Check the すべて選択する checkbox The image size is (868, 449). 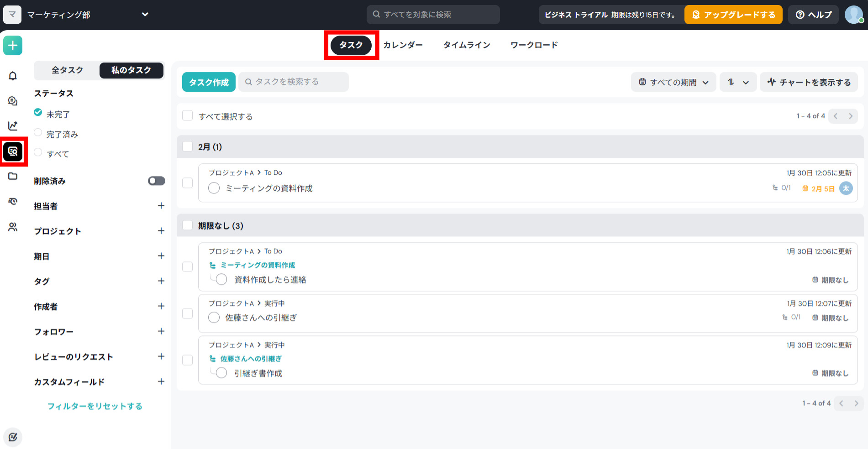point(187,115)
